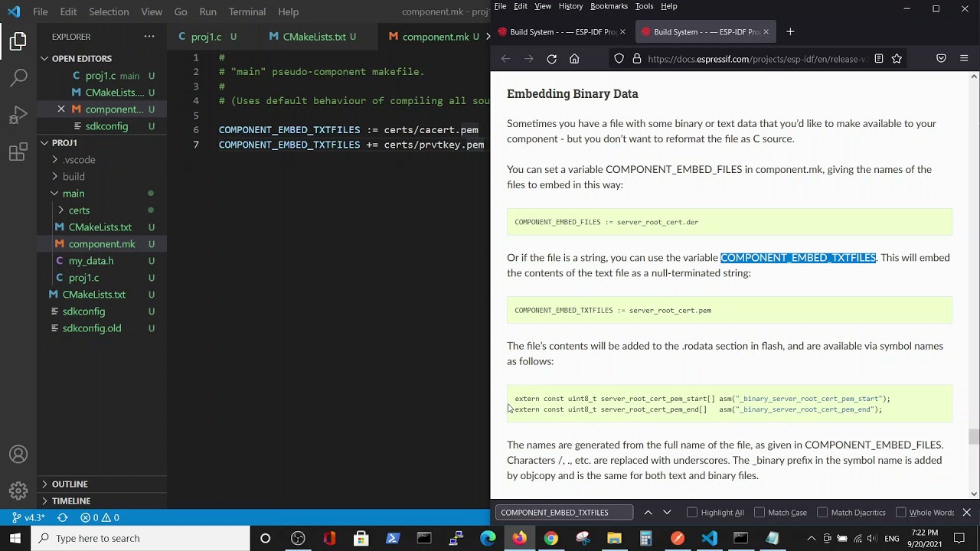The height and width of the screenshot is (551, 980).
Task: Open a new Firefox tab
Action: tap(790, 32)
